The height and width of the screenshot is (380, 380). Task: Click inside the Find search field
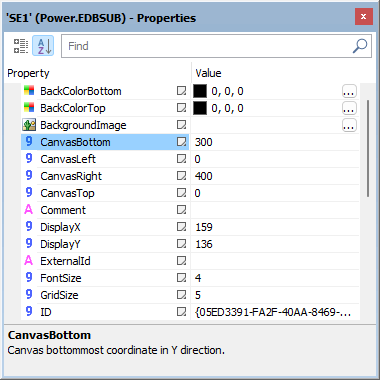[x=207, y=46]
